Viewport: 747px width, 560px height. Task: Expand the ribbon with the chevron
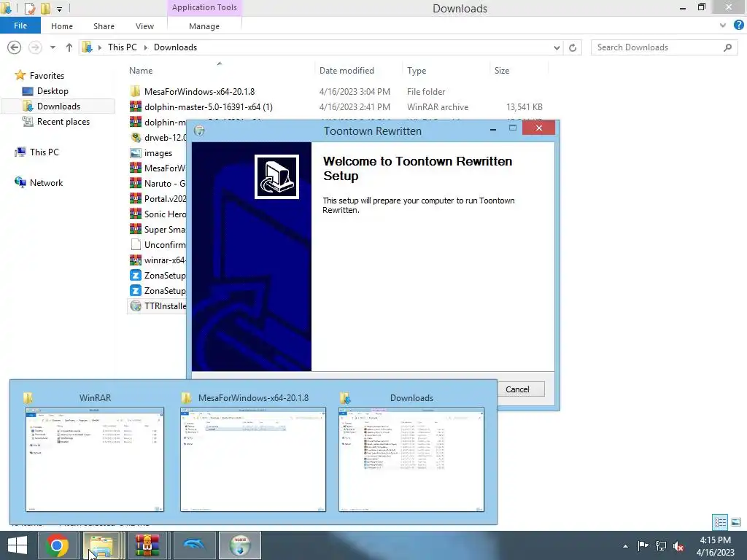click(x=723, y=26)
